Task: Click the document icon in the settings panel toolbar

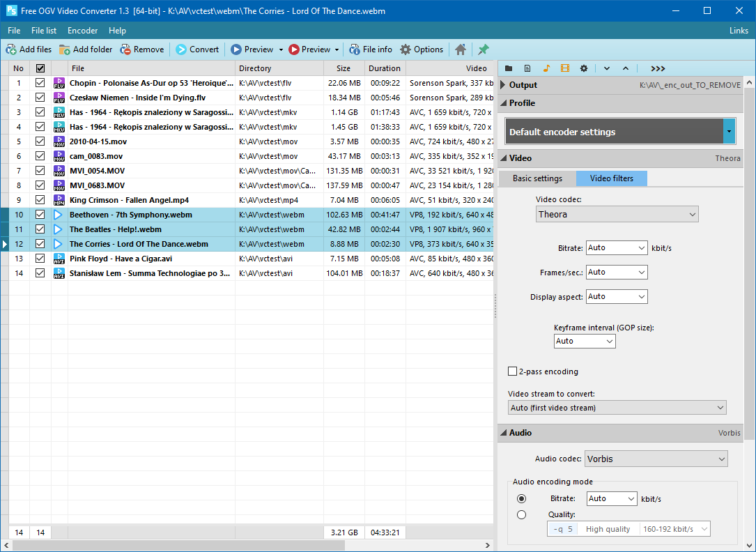Action: point(527,68)
